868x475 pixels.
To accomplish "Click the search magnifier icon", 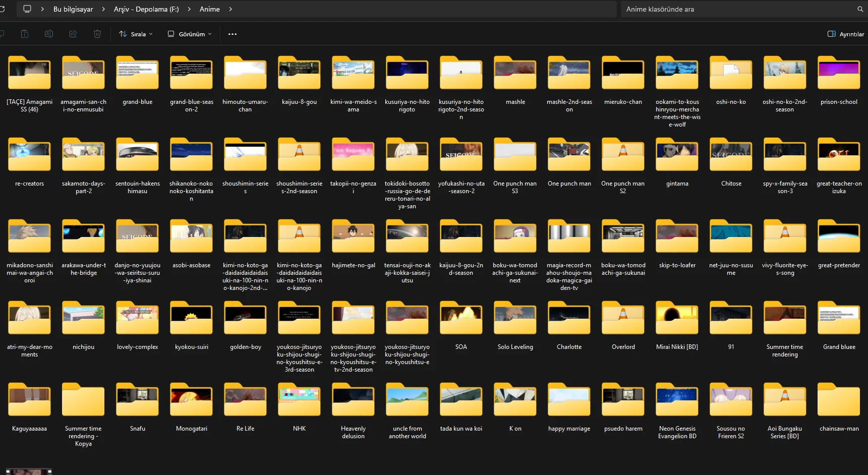I will pos(860,9).
